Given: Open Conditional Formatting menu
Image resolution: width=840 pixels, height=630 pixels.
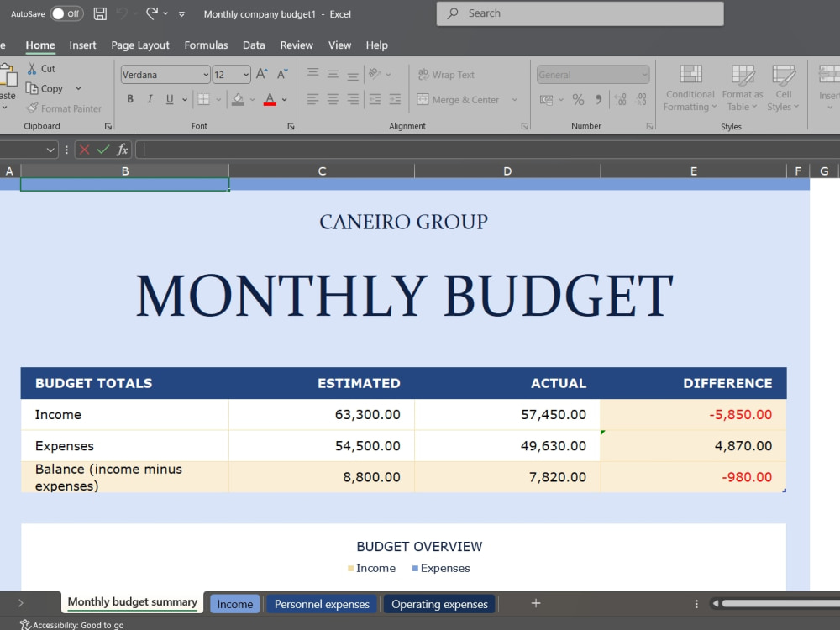Looking at the screenshot, I should 690,88.
